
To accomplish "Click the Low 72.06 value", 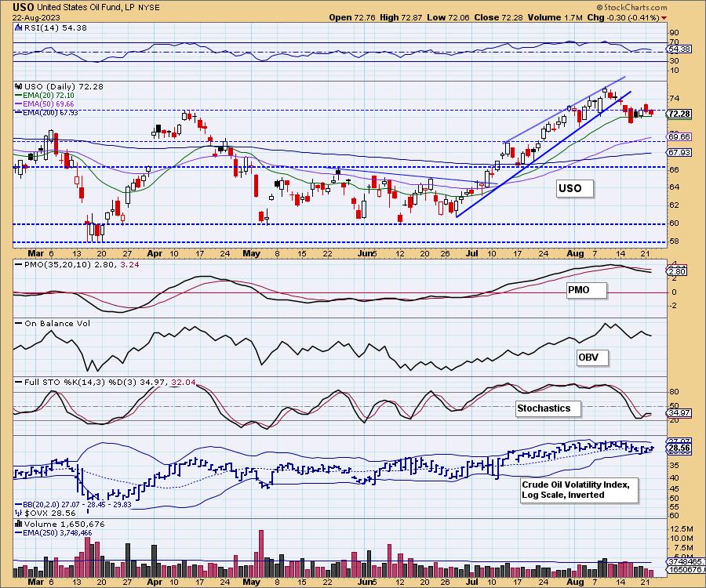I will pos(448,17).
